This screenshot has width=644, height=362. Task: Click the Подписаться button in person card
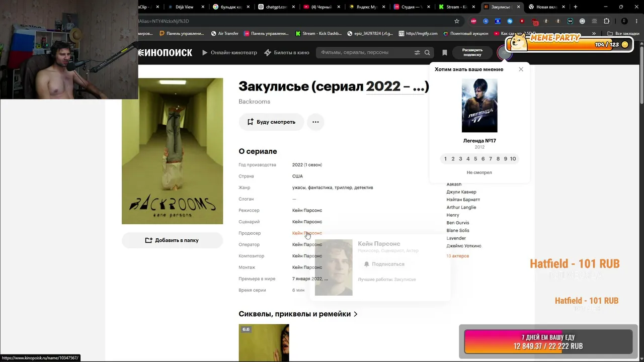click(384, 264)
